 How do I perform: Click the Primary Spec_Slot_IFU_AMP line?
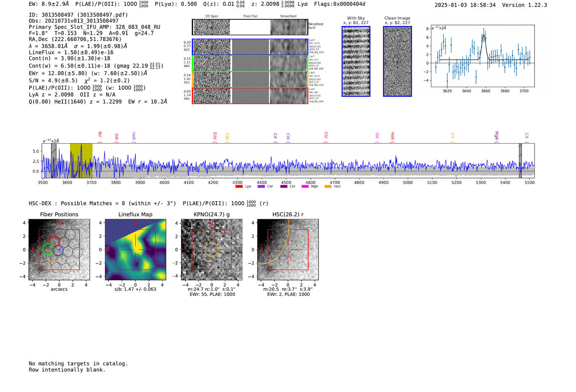click(95, 27)
